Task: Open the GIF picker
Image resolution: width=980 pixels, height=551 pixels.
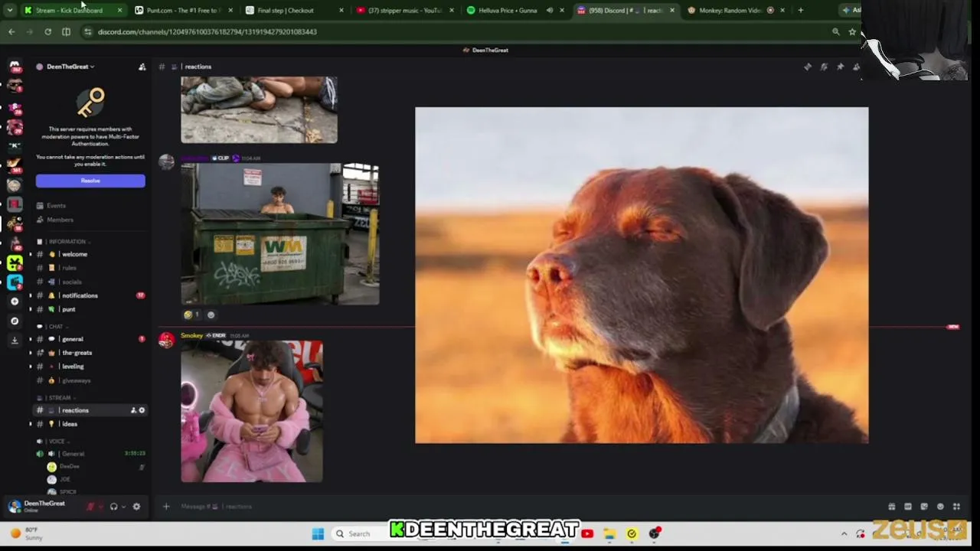Action: point(908,506)
